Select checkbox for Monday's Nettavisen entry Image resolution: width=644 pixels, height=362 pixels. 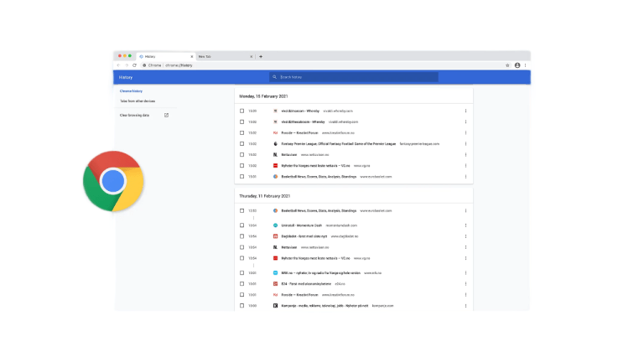point(241,155)
